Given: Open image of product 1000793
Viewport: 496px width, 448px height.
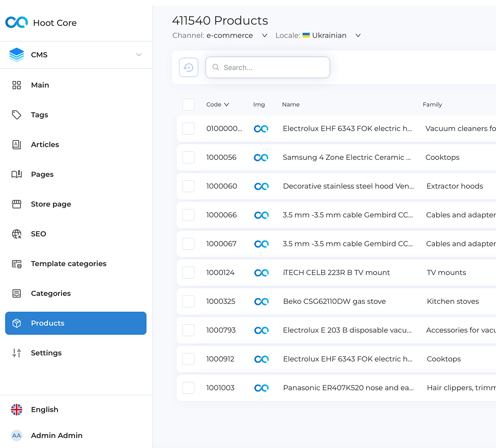Looking at the screenshot, I should pos(261,330).
